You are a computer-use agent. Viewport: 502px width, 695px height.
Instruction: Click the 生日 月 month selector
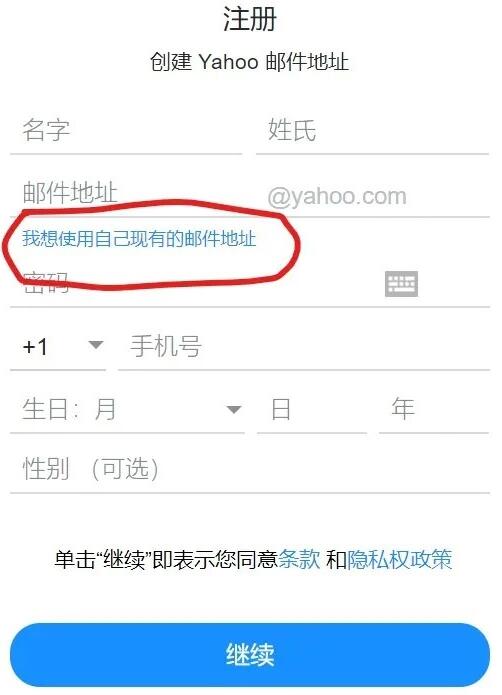127,409
